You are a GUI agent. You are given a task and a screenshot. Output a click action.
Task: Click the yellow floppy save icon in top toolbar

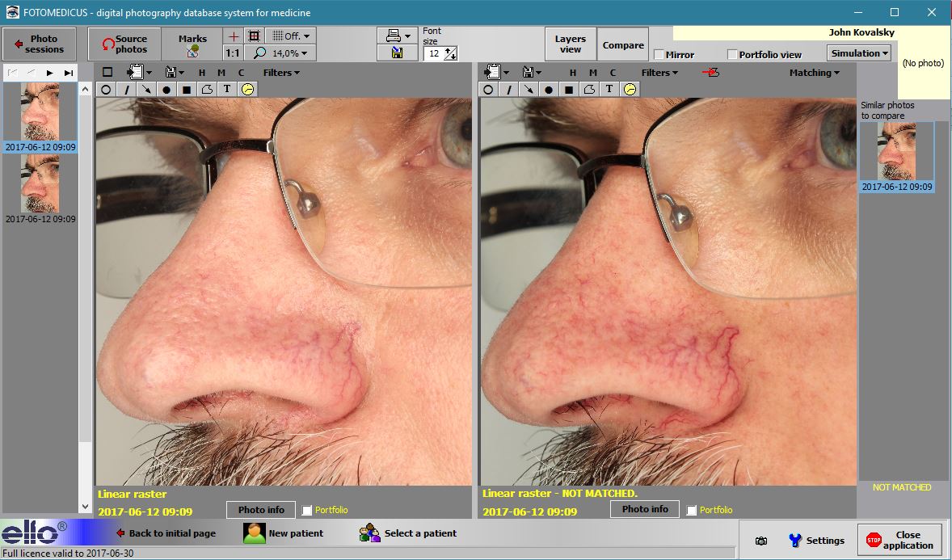pyautogui.click(x=397, y=53)
